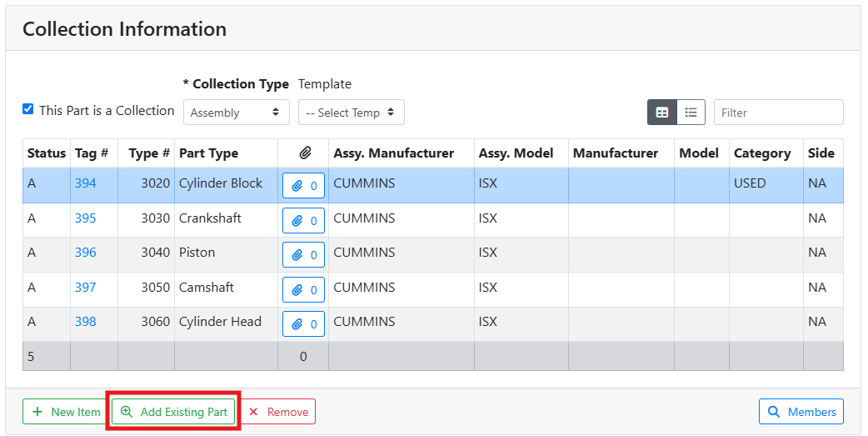Viewport: 868px width, 436px height.
Task: Uncheck This Part is a Collection
Action: click(x=28, y=109)
